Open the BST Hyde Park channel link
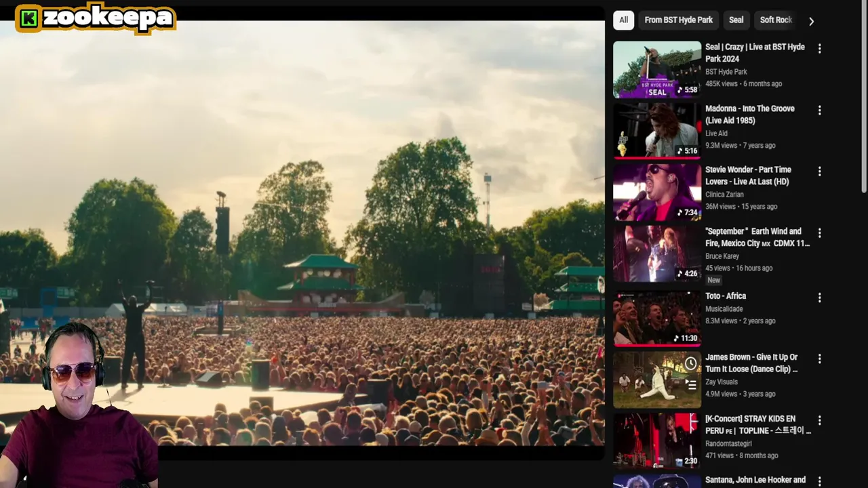The width and height of the screenshot is (868, 488). pos(726,72)
